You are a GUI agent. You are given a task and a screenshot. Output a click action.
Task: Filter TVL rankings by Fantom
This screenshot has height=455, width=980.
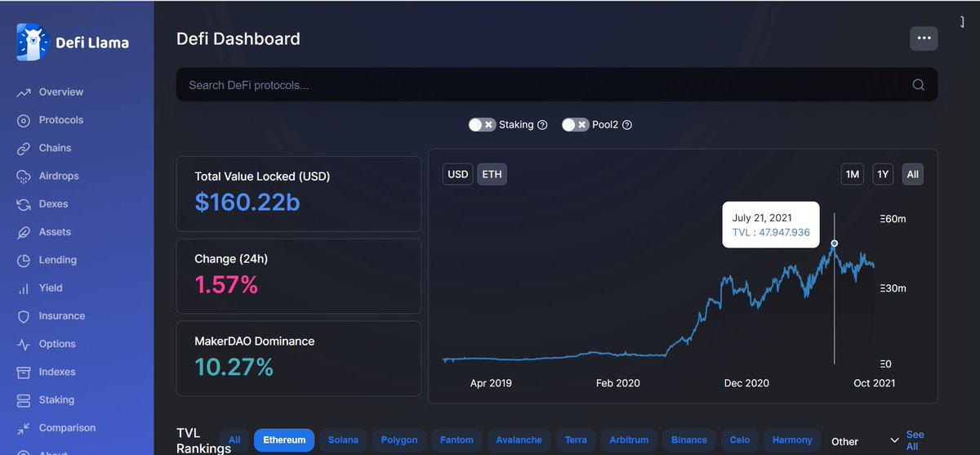coord(457,440)
